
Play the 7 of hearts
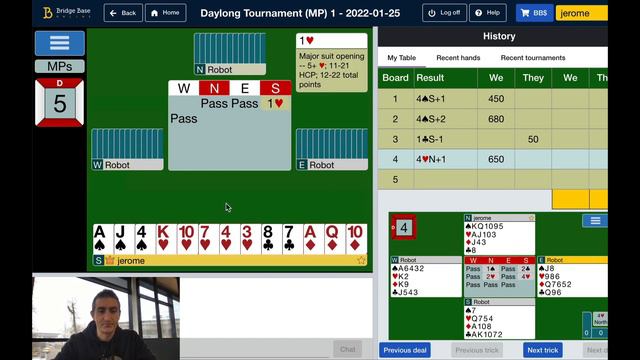pyautogui.click(x=209, y=239)
